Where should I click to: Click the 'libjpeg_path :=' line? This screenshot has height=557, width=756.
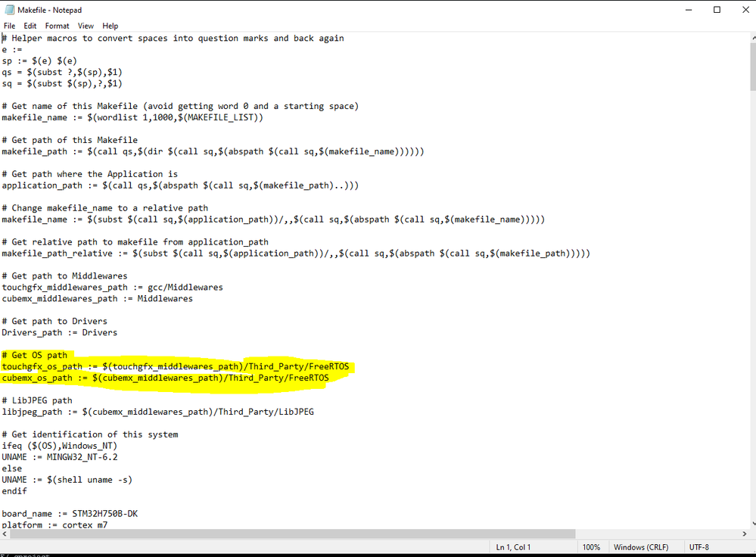(157, 412)
